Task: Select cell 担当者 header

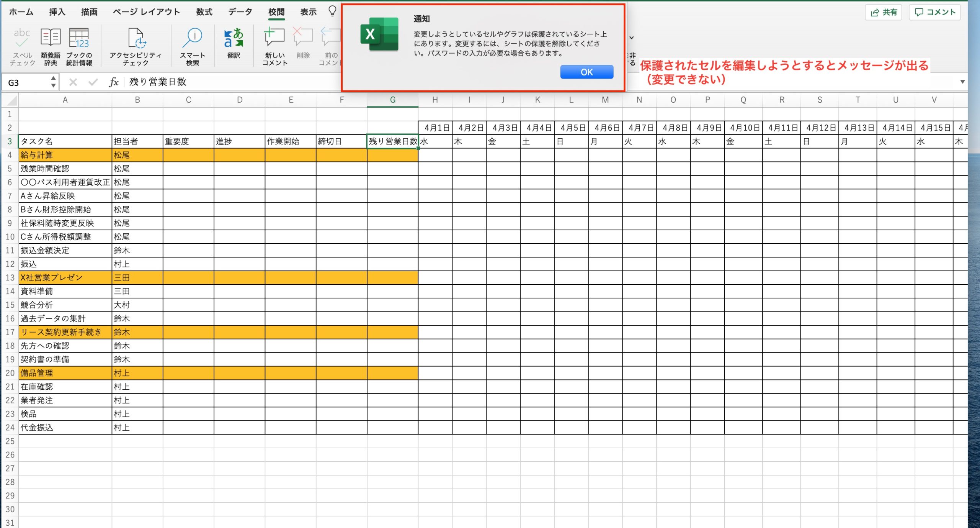Action: click(137, 141)
